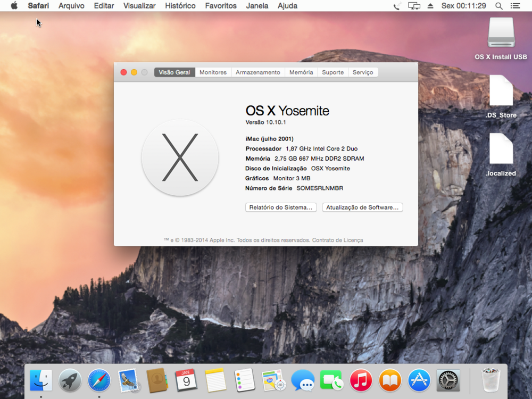Click the OSX Yosemite startup disk value
Screen dimensions: 532x399
(x=330, y=168)
